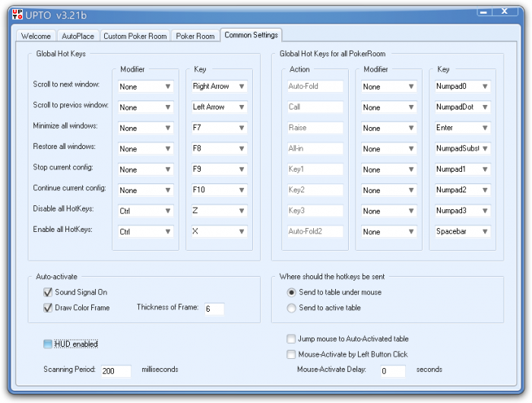Open modifier dropdown in the Key1 row

pos(389,170)
